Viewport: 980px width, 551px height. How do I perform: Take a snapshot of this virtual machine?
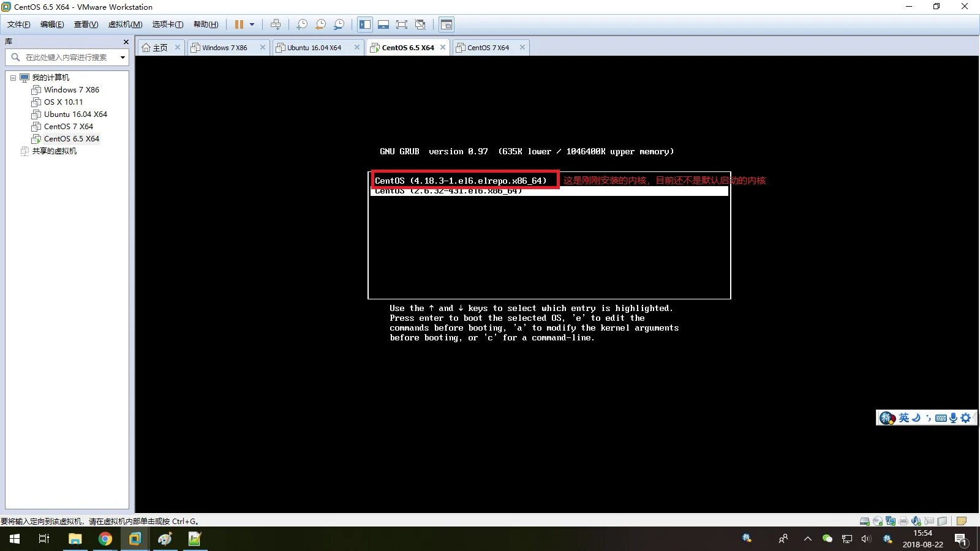pos(302,24)
